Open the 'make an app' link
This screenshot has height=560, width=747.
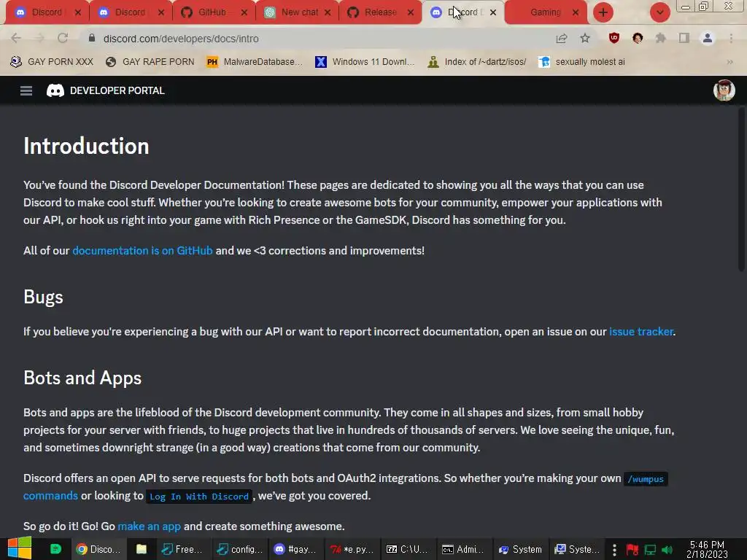149,526
